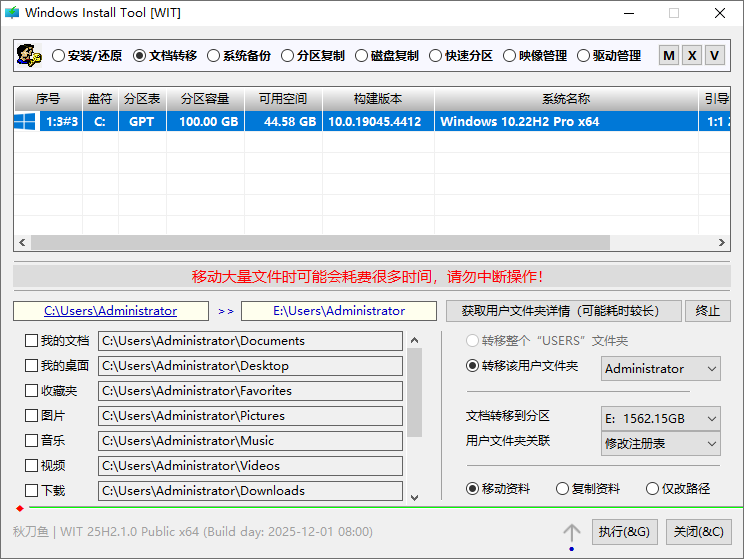
Task: Click the partition table horizontal scrollbar thumb
Action: click(x=320, y=242)
